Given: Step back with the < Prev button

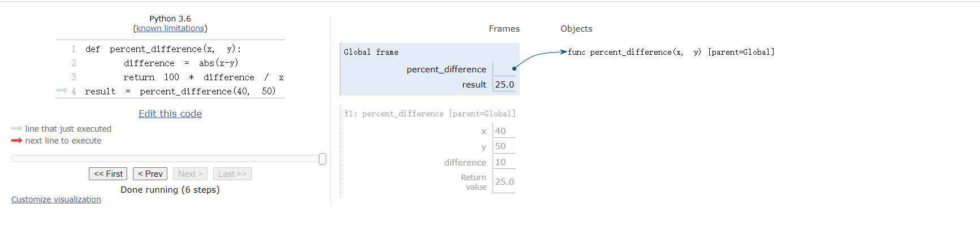Looking at the screenshot, I should [x=150, y=174].
